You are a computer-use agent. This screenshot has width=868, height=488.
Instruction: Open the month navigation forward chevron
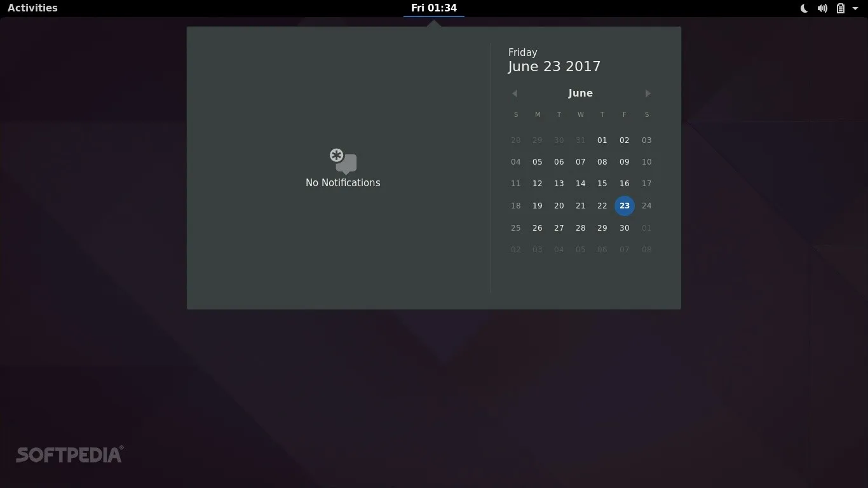(648, 93)
